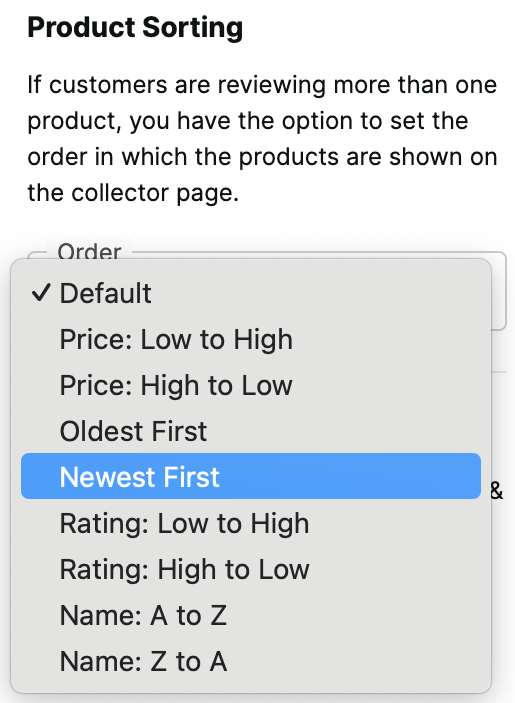Click the Product Sorting heading
Screen dimensions: 515x703
coord(135,28)
